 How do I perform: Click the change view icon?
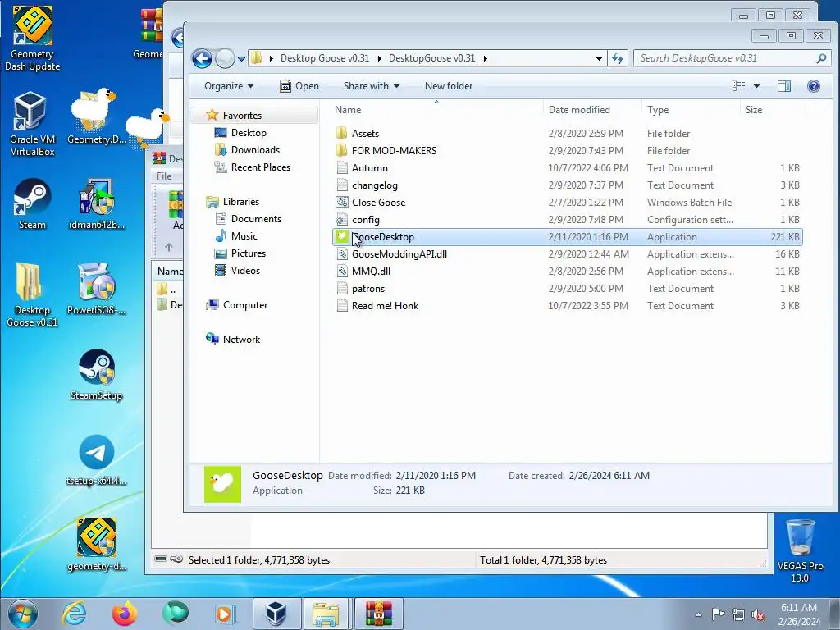739,86
